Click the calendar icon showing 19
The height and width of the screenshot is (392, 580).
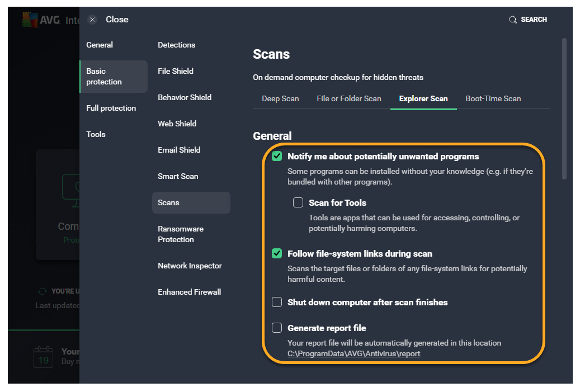point(43,357)
